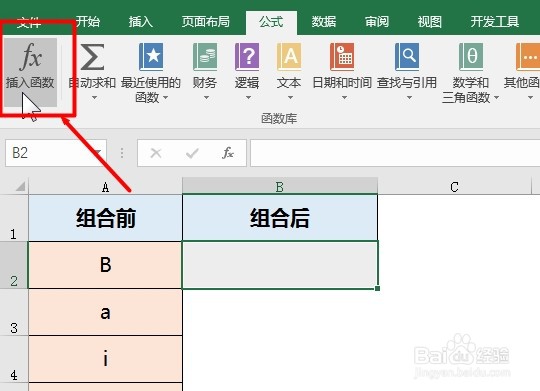540x391 pixels.
Task: Click the small fx icon in formula bar
Action: [x=228, y=153]
